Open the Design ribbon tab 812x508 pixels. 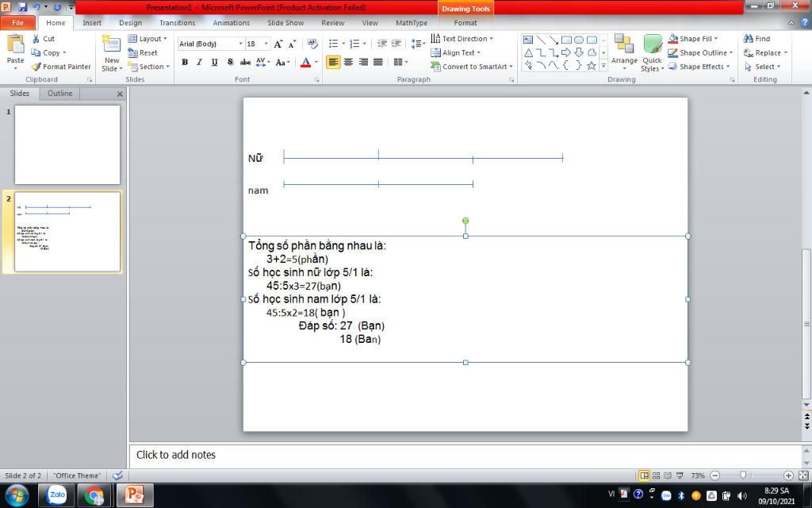pyautogui.click(x=131, y=23)
